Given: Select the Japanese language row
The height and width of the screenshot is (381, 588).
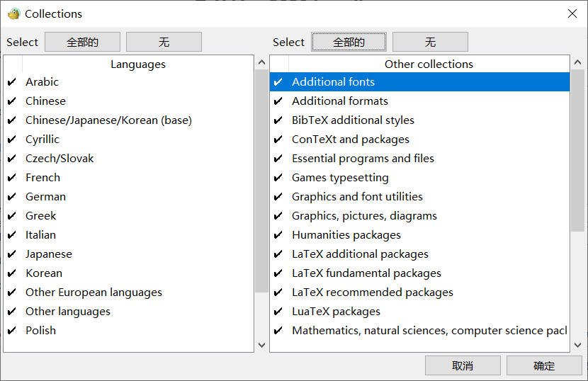Looking at the screenshot, I should click(x=49, y=254).
